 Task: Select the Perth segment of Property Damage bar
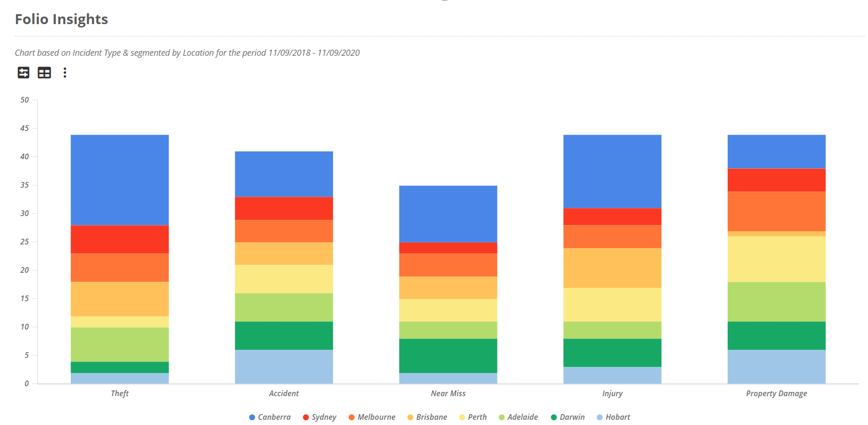point(776,260)
